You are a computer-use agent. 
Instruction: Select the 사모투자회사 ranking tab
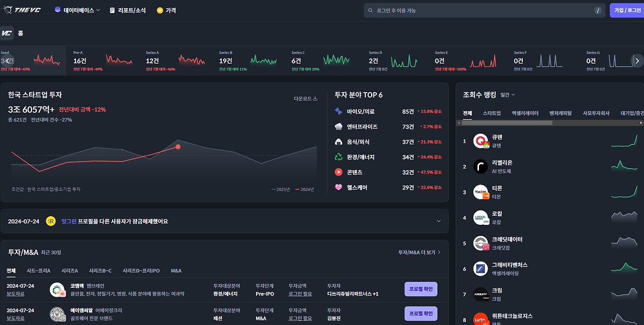(596, 113)
